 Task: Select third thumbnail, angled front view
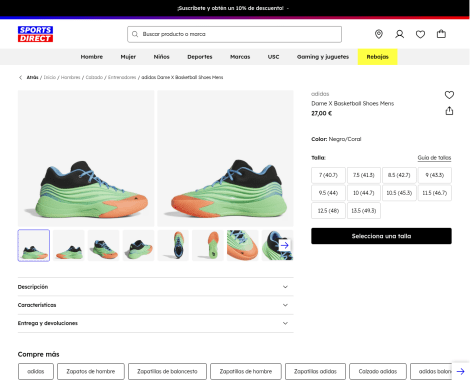pyautogui.click(x=103, y=245)
